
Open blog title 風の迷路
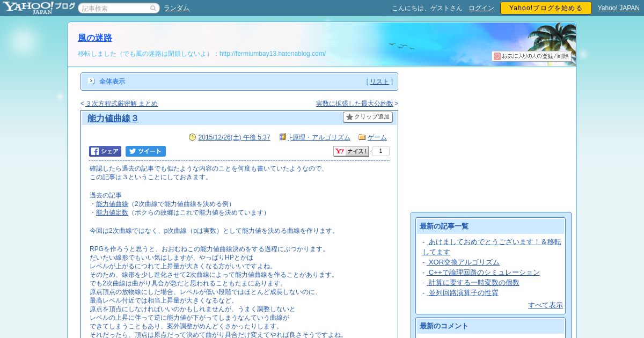tap(95, 38)
